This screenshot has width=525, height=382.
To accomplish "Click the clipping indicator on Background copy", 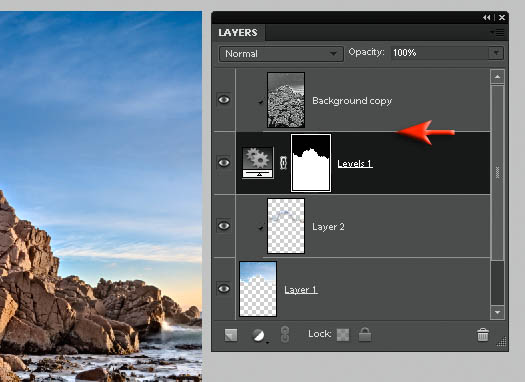I will (x=260, y=101).
